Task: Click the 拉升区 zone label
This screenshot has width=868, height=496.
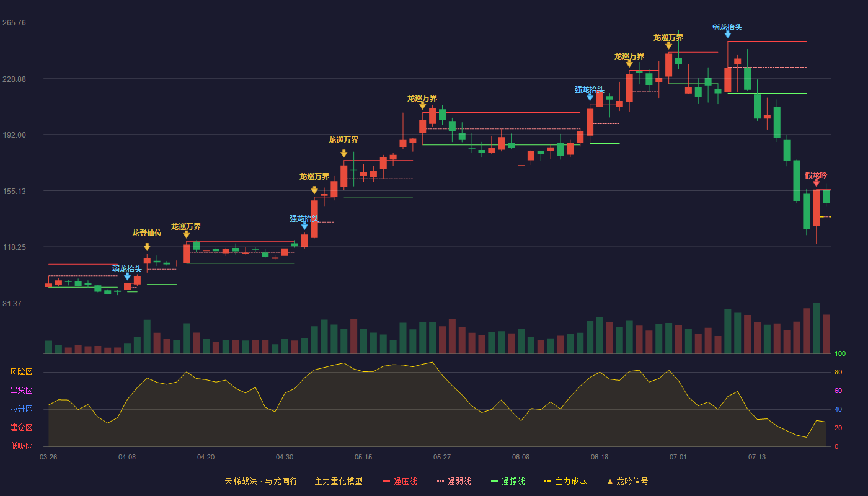Action: click(21, 409)
